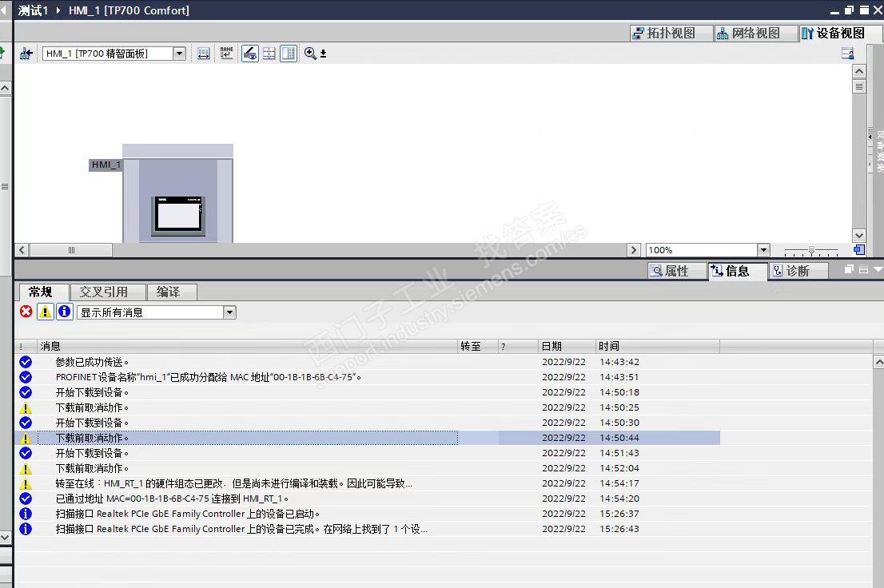This screenshot has height=588, width=884.
Task: Expand the right side collapsed panel arrow
Action: [x=870, y=137]
